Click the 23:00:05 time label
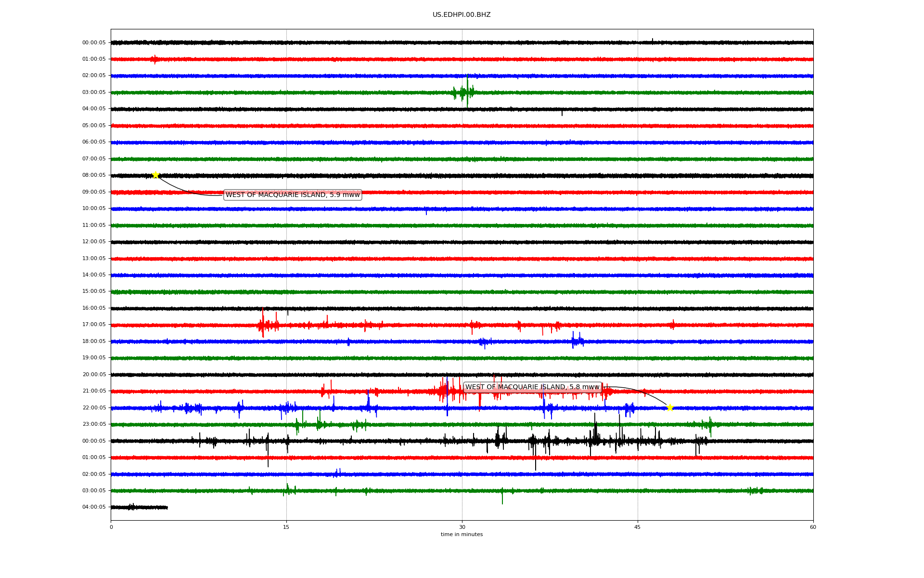 coord(94,424)
